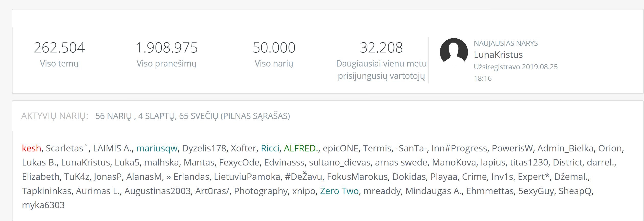Select the Ricci member name
The image size is (644, 221).
pos(270,148)
